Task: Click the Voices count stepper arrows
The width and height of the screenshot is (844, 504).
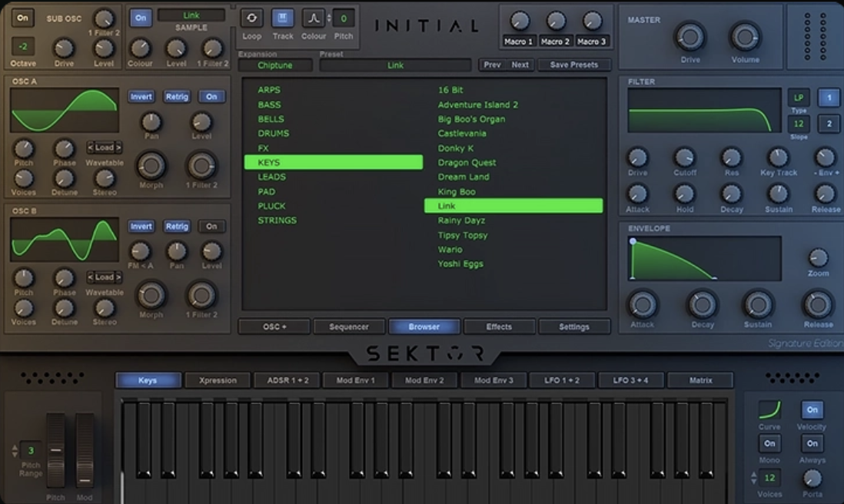Action: coord(753,478)
